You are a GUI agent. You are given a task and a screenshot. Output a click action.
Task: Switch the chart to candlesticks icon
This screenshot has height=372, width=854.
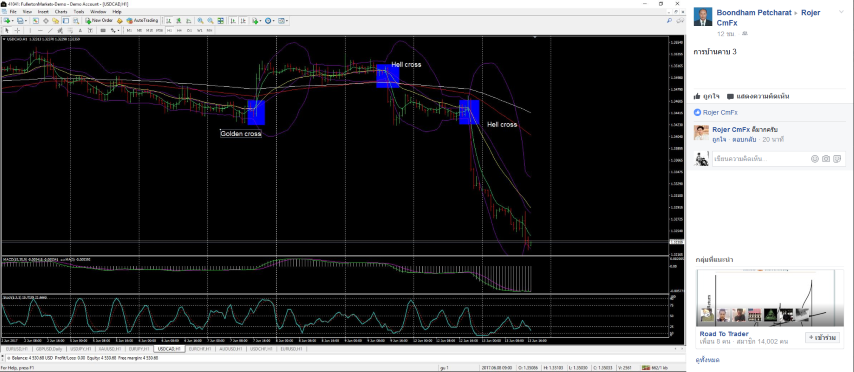click(x=179, y=20)
